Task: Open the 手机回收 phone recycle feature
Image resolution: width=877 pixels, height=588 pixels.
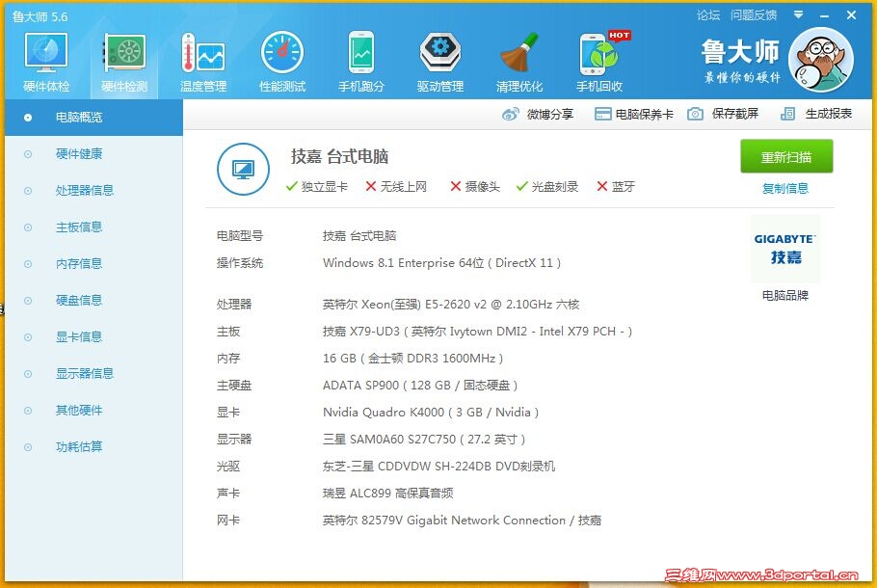Action: [598, 60]
